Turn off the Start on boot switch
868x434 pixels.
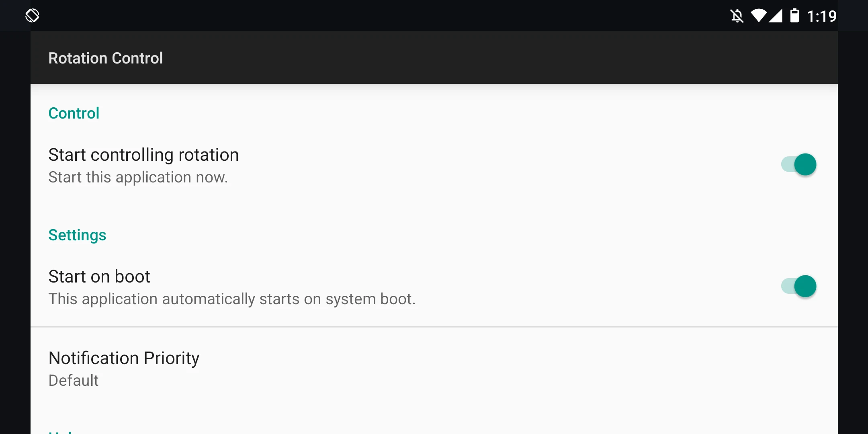[x=799, y=286]
